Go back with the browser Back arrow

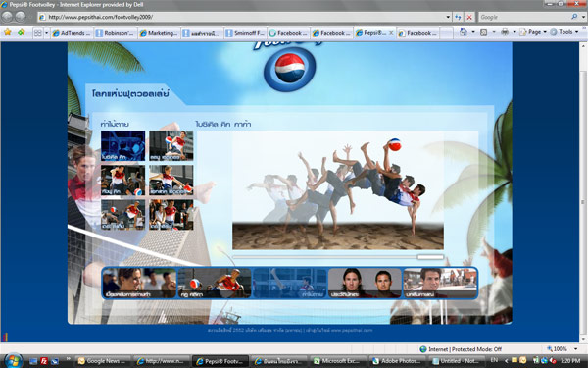coord(7,17)
